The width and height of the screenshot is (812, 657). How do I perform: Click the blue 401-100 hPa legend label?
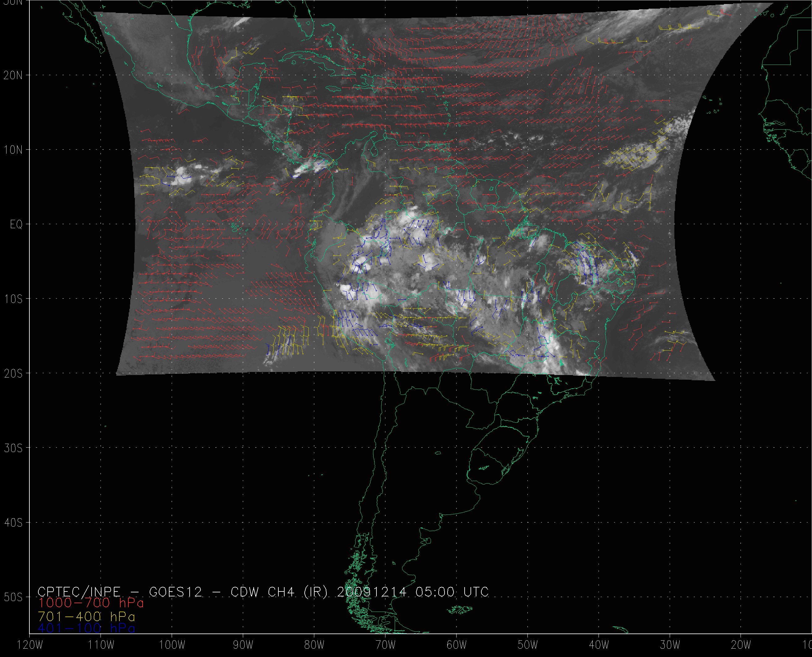point(86,629)
